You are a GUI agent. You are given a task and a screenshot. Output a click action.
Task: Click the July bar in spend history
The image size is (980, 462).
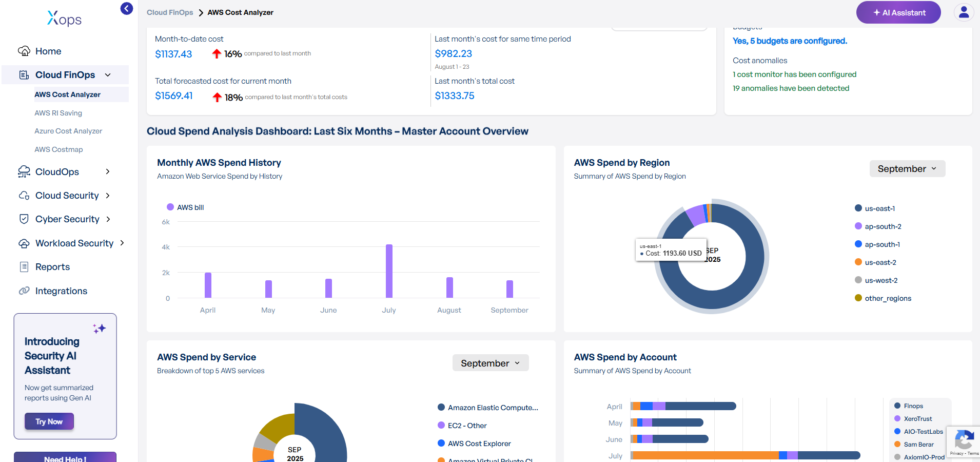tap(389, 271)
